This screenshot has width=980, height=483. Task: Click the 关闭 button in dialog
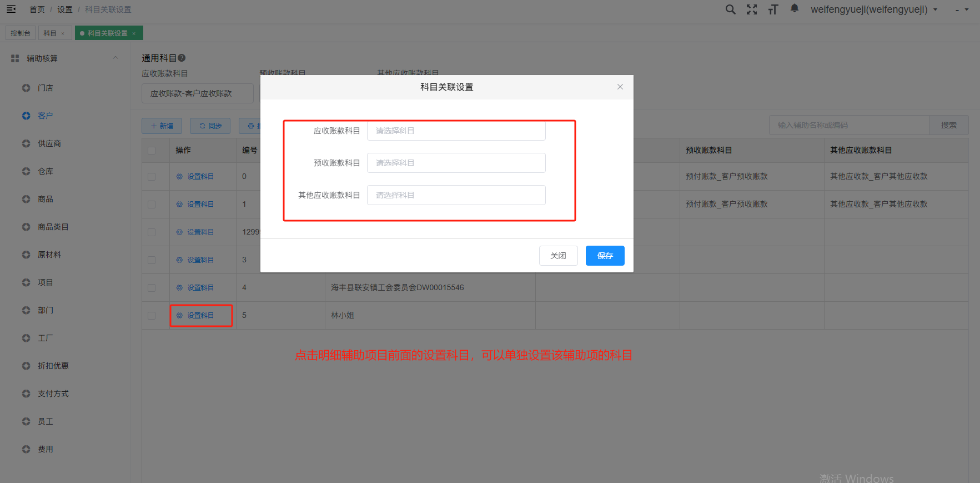point(559,256)
